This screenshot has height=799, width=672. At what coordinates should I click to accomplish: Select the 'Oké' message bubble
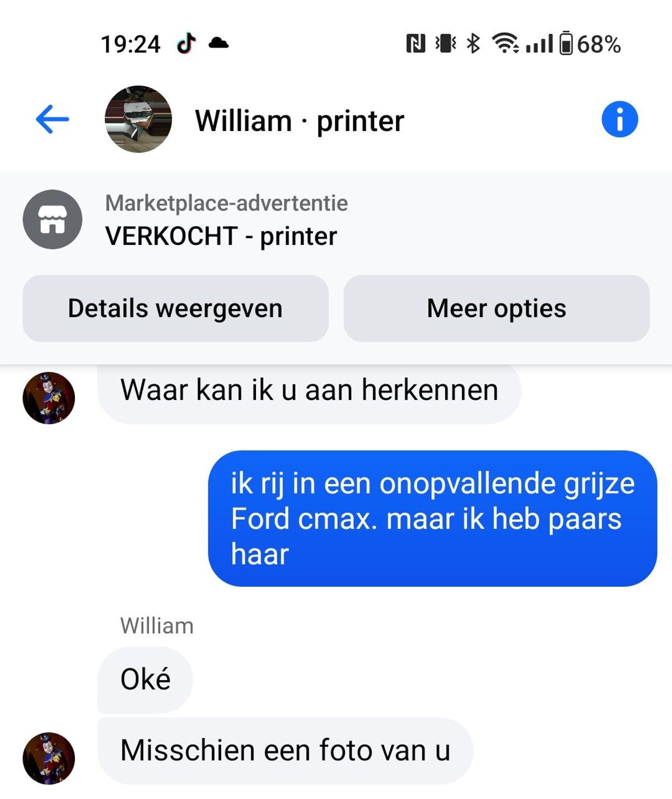pyautogui.click(x=145, y=679)
